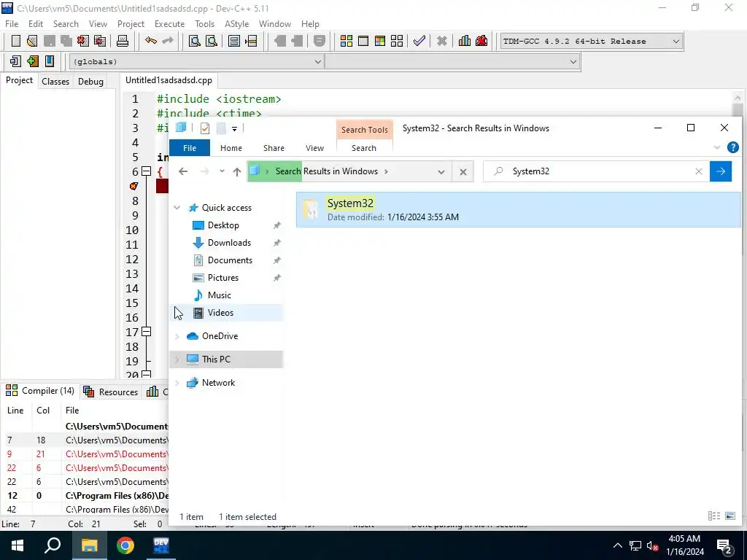Expand the This PC tree node arrow

[x=177, y=359]
